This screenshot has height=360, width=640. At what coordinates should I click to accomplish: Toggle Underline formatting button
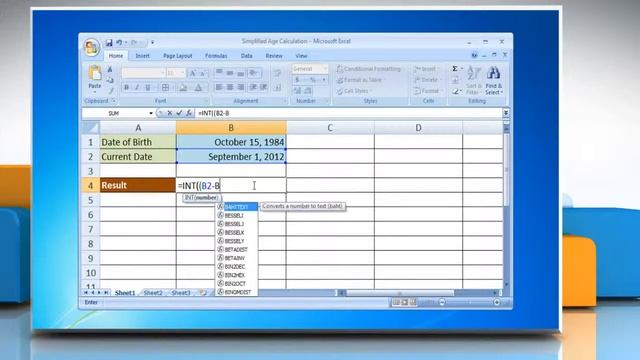[148, 87]
